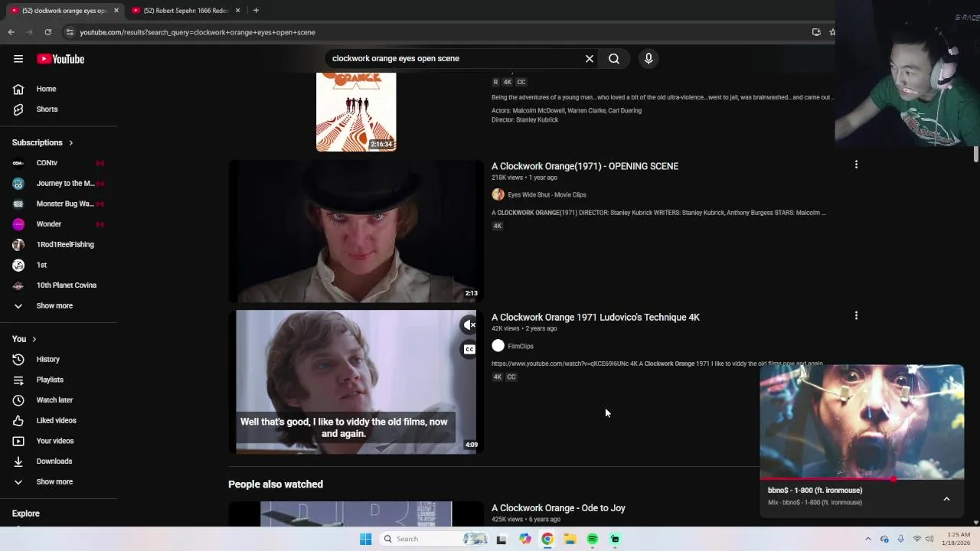980x551 pixels.
Task: Click the install app icon in address bar
Action: [816, 32]
